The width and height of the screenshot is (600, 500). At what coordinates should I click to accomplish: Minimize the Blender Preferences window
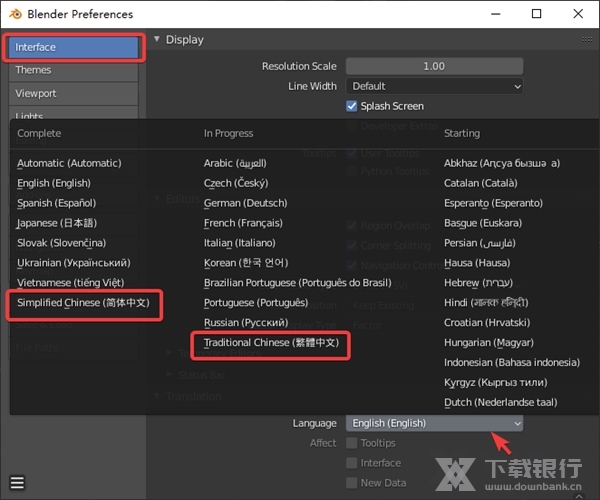[x=491, y=15]
